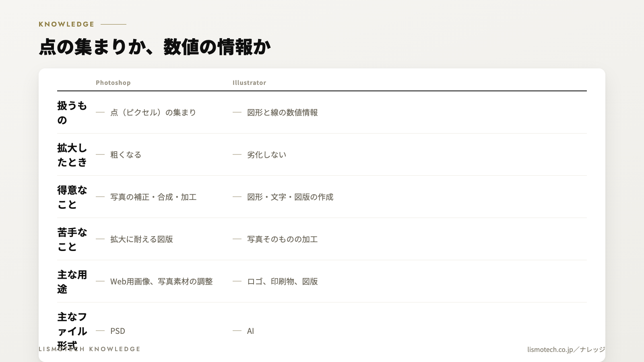This screenshot has height=362, width=644.
Task: Click the PSD file format cell
Action: pos(118,331)
